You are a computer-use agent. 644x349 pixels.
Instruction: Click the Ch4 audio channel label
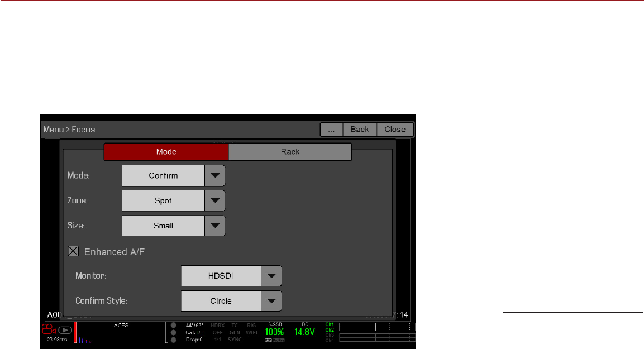[330, 341]
